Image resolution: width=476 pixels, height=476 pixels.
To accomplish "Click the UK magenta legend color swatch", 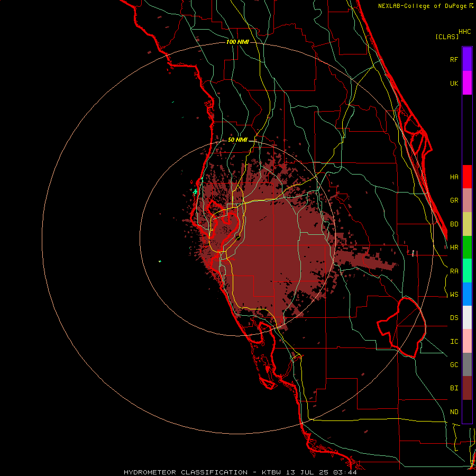I will (467, 83).
